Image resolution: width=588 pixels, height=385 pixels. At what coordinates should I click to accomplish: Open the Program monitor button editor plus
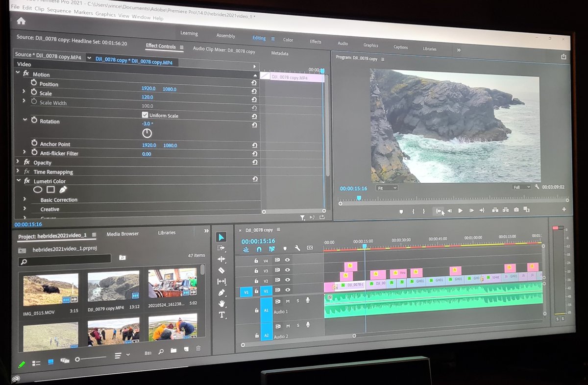point(563,209)
